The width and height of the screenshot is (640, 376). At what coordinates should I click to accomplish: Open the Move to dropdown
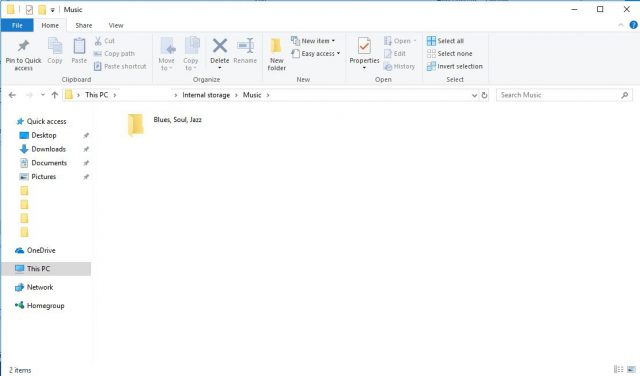tap(167, 54)
